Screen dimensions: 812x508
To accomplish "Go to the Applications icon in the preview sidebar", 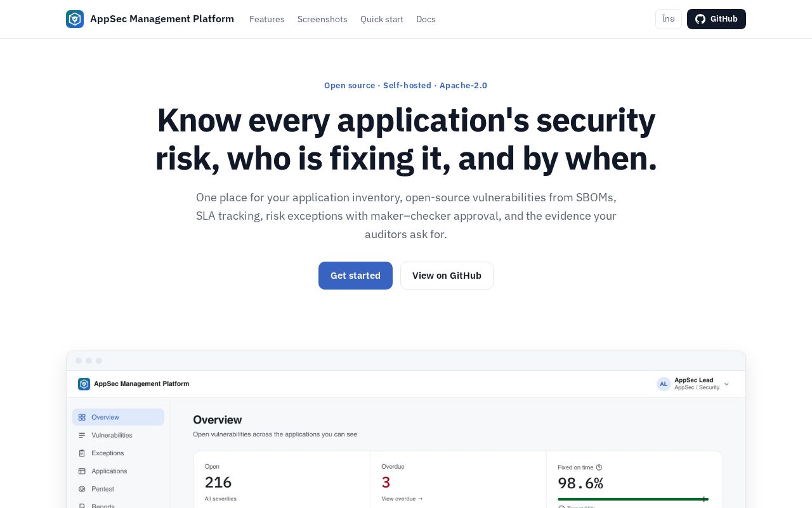I will 82,471.
